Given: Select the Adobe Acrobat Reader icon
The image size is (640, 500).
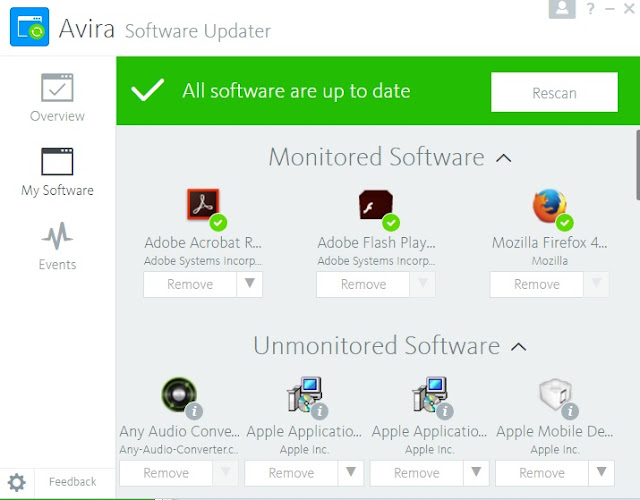Looking at the screenshot, I should pyautogui.click(x=203, y=204).
